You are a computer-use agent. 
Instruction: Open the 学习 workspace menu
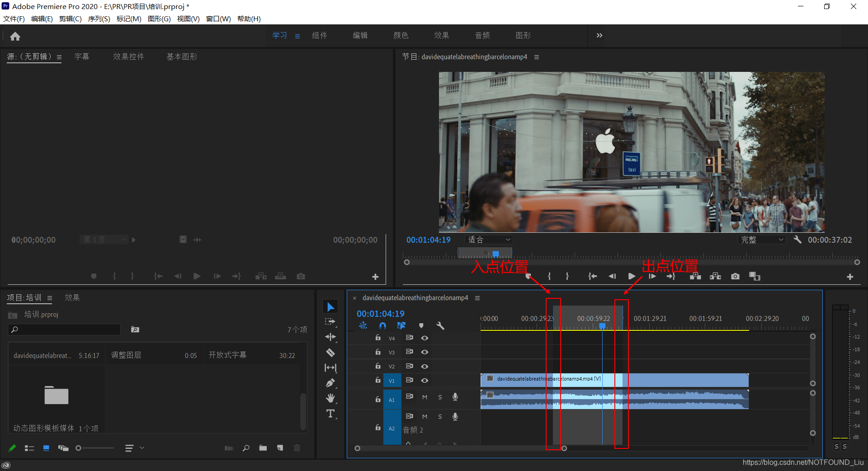297,36
